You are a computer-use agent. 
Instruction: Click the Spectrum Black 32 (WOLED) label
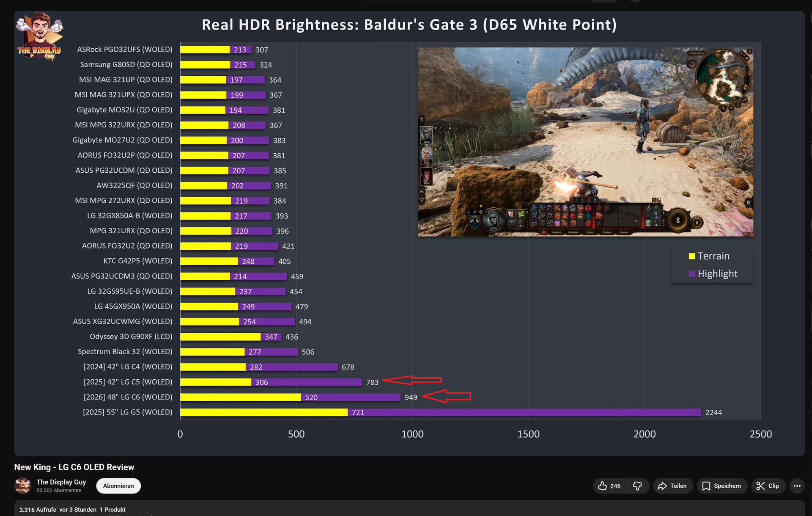coord(125,352)
